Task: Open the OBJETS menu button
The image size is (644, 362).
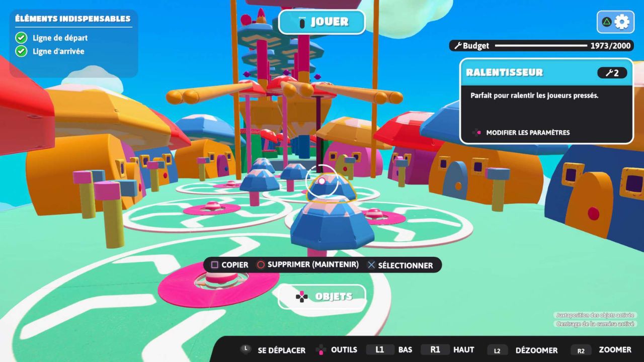Action: pos(323,297)
